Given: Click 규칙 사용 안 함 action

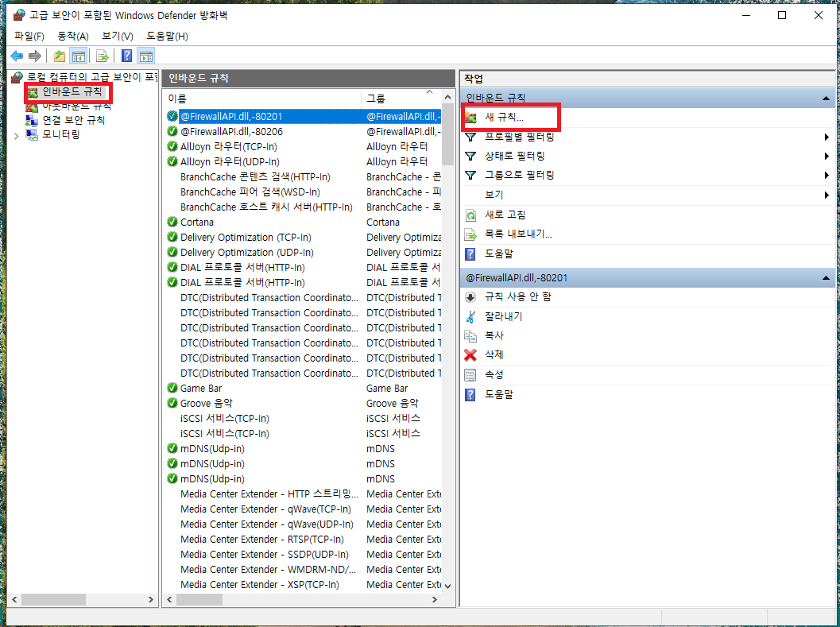Looking at the screenshot, I should [x=517, y=297].
